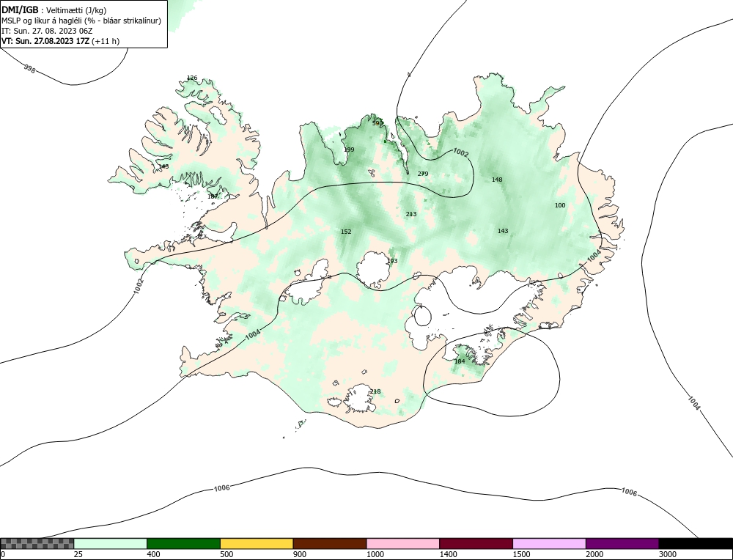Click the 1004 isobar label in southwest Iceland
This screenshot has width=733, height=560.
tap(253, 334)
